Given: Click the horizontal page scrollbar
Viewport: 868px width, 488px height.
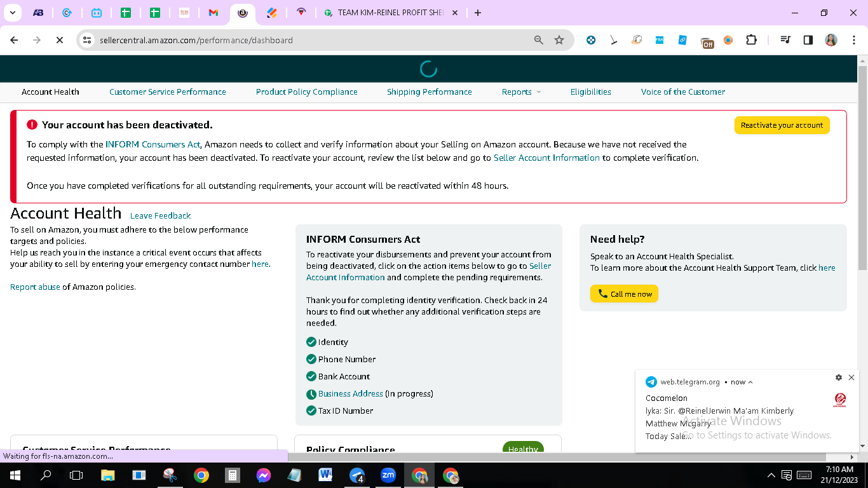Looking at the screenshot, I should 414,457.
